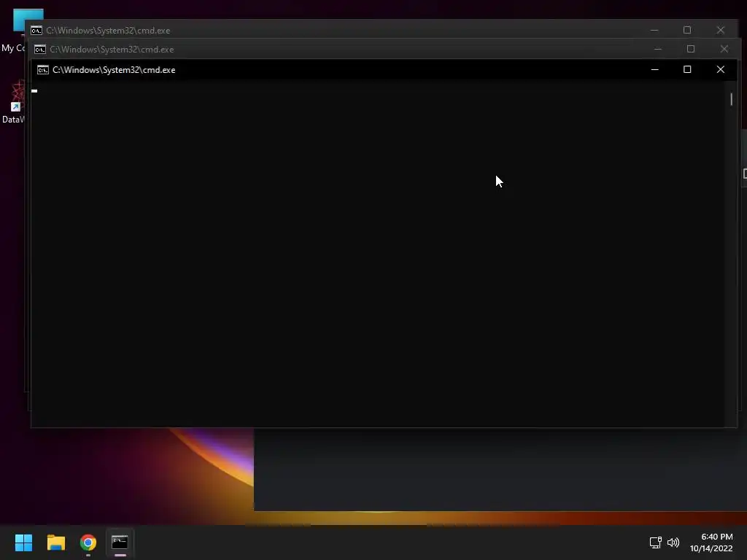Show the calendar from clock 6:40 PM
The height and width of the screenshot is (560, 747).
coord(711,542)
